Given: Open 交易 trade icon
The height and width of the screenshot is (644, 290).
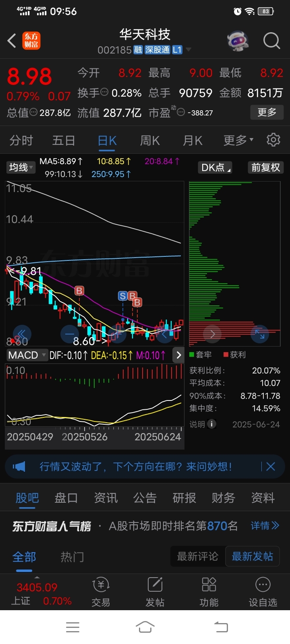Looking at the screenshot, I should pos(101,592).
